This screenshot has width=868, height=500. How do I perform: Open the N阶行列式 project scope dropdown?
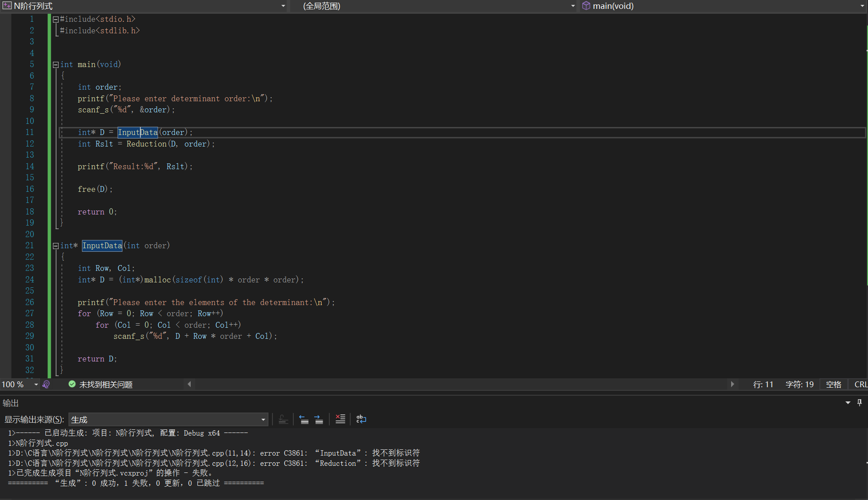coord(144,6)
